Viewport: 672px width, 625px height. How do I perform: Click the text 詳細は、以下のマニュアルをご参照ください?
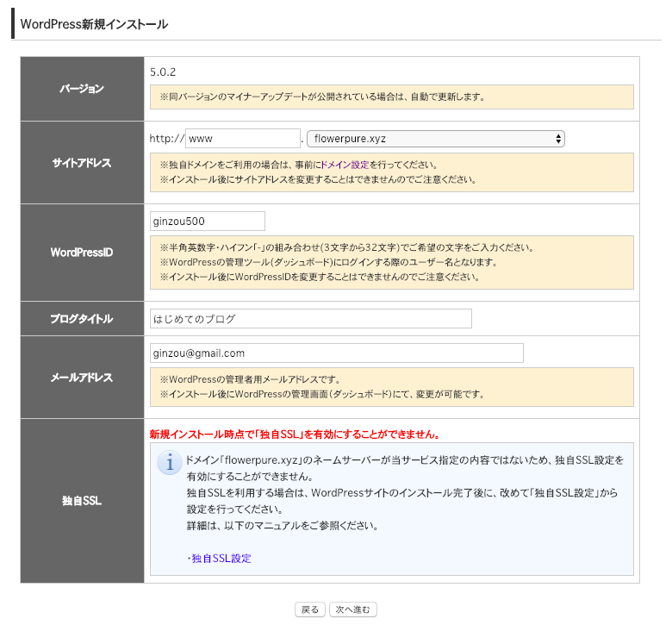[283, 526]
